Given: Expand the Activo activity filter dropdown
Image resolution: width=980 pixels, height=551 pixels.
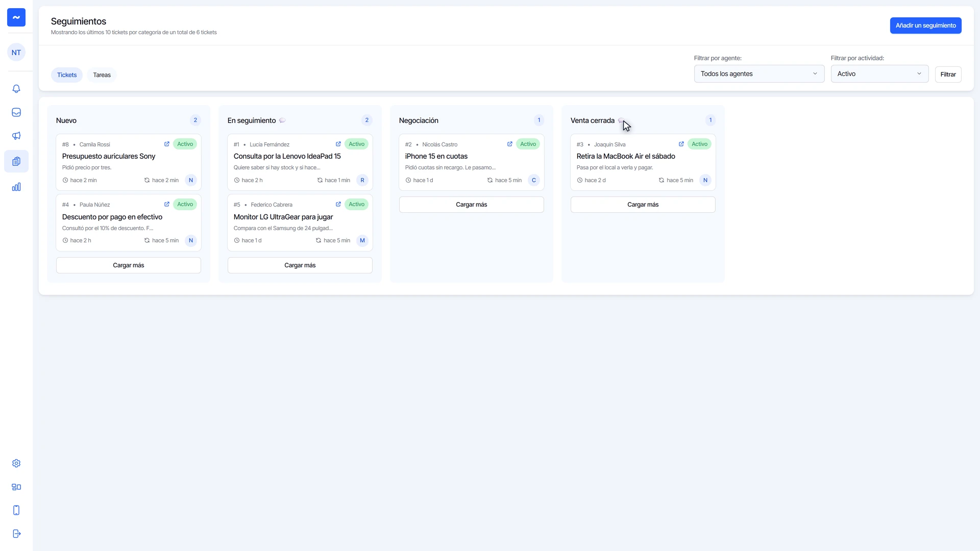Looking at the screenshot, I should 879,74.
